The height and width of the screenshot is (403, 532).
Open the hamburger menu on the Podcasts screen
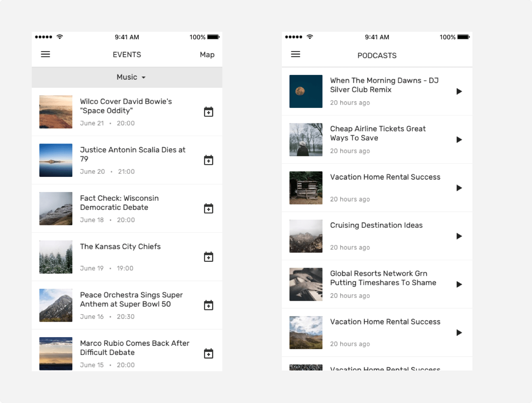(x=295, y=54)
